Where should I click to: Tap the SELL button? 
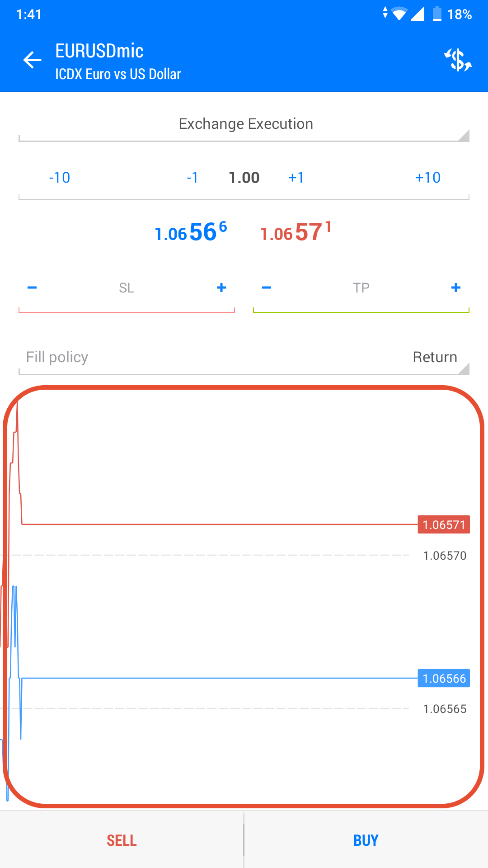122,840
